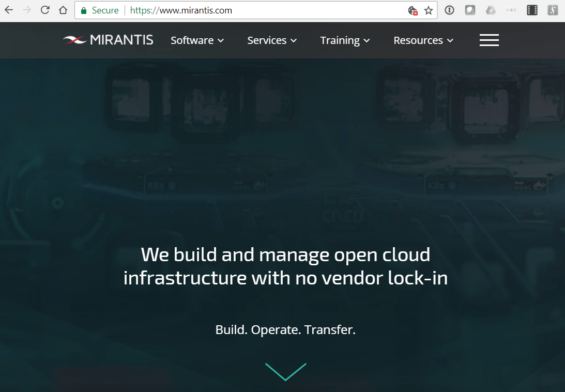Click the Google Drive extension icon
The image size is (565, 392).
pos(491,10)
